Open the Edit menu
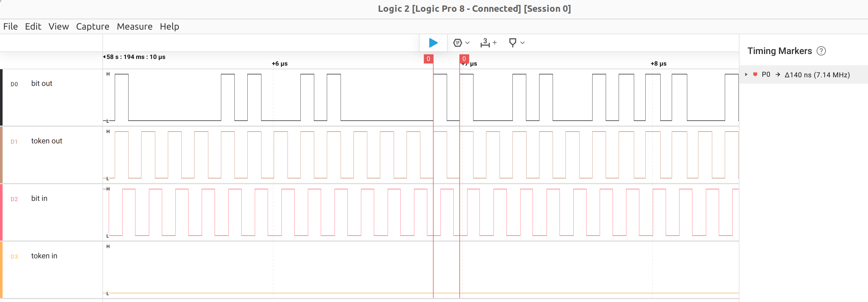 (x=33, y=26)
